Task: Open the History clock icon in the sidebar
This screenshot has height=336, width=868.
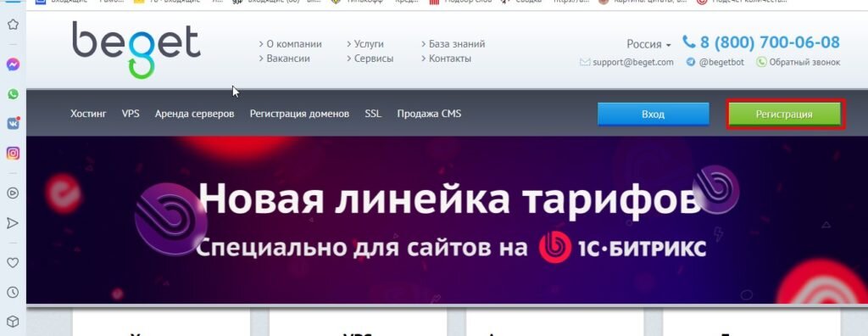Action: (x=13, y=292)
